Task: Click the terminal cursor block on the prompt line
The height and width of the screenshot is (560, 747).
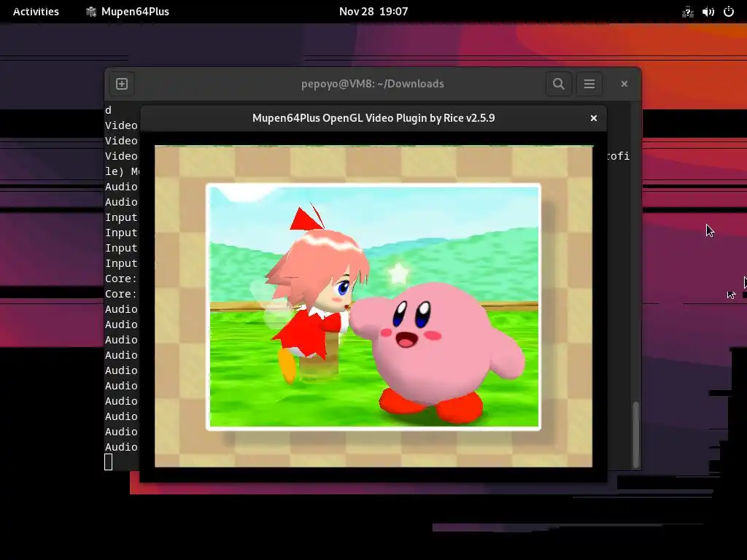Action: (109, 462)
